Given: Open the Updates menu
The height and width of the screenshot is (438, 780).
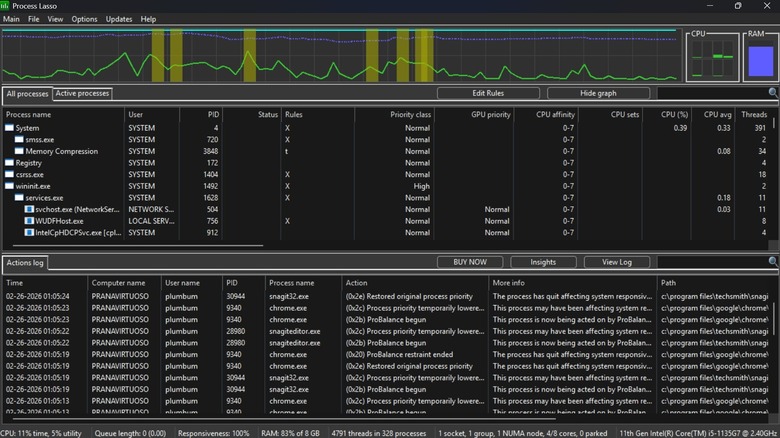Looking at the screenshot, I should 119,19.
